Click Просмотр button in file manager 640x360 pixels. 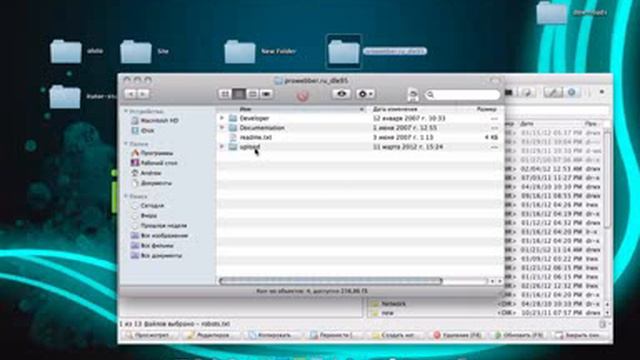(x=149, y=335)
